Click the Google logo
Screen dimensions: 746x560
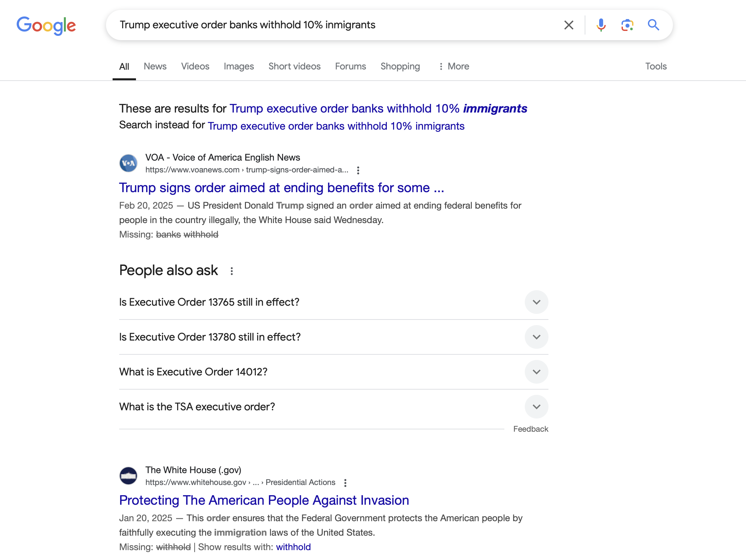tap(46, 25)
